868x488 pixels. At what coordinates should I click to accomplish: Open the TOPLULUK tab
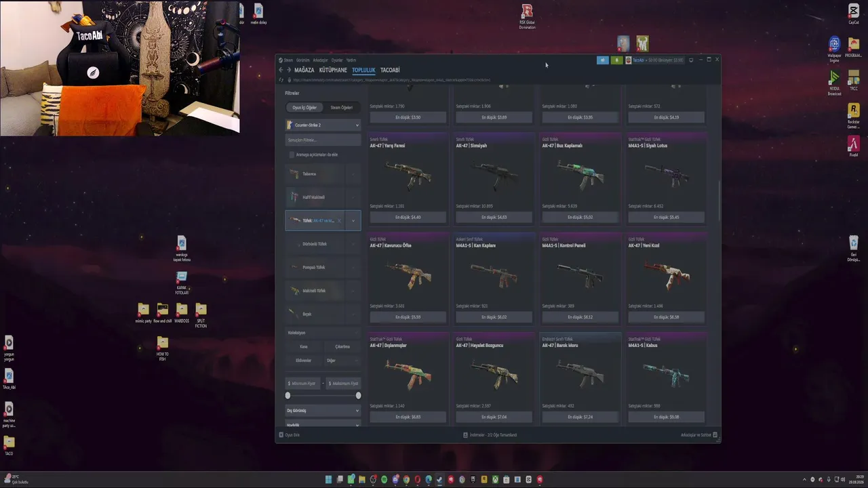(363, 70)
